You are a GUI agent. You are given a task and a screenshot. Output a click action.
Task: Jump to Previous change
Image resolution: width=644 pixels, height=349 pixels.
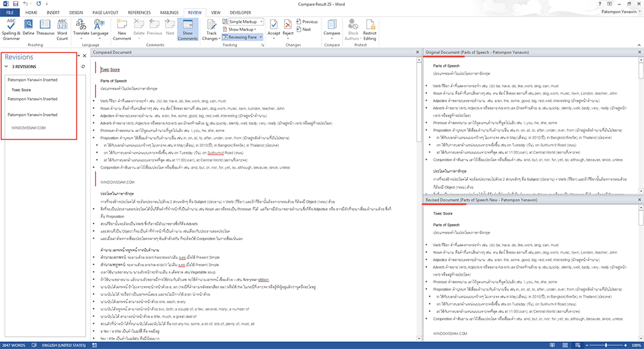(307, 21)
